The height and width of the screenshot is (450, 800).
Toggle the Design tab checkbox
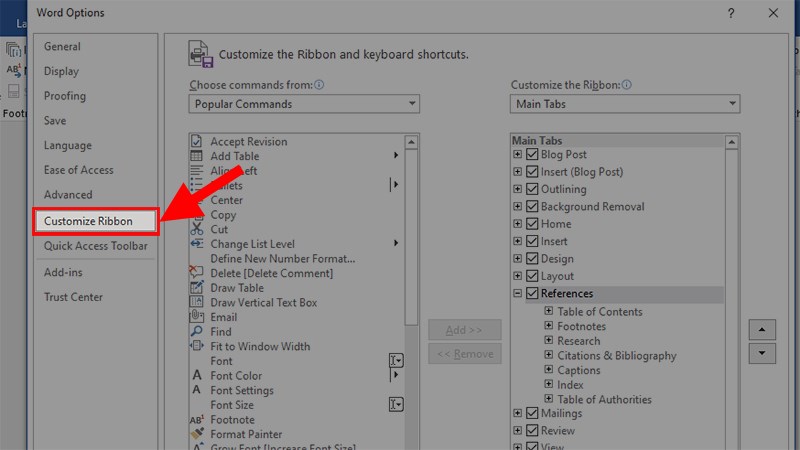coord(532,259)
